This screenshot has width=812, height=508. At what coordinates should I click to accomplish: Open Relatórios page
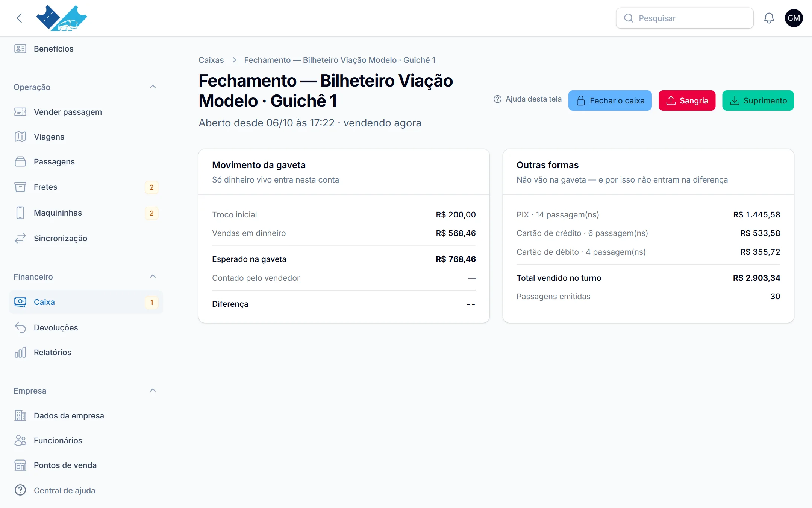click(86, 352)
